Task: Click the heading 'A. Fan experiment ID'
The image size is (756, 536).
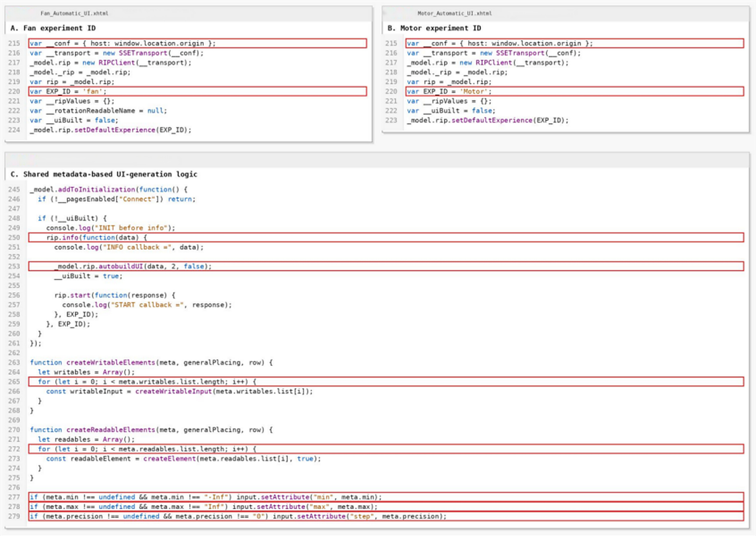Action: [53, 28]
